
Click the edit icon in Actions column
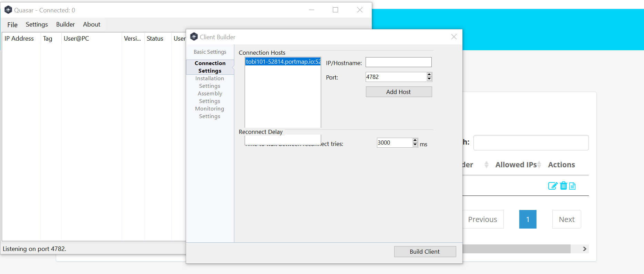[x=552, y=186]
